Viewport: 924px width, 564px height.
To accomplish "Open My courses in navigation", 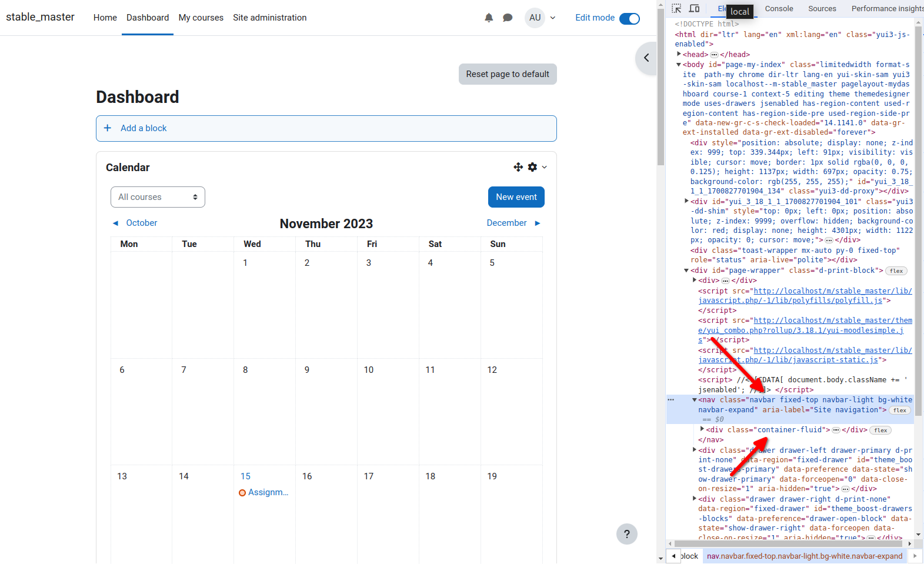I will [x=201, y=18].
